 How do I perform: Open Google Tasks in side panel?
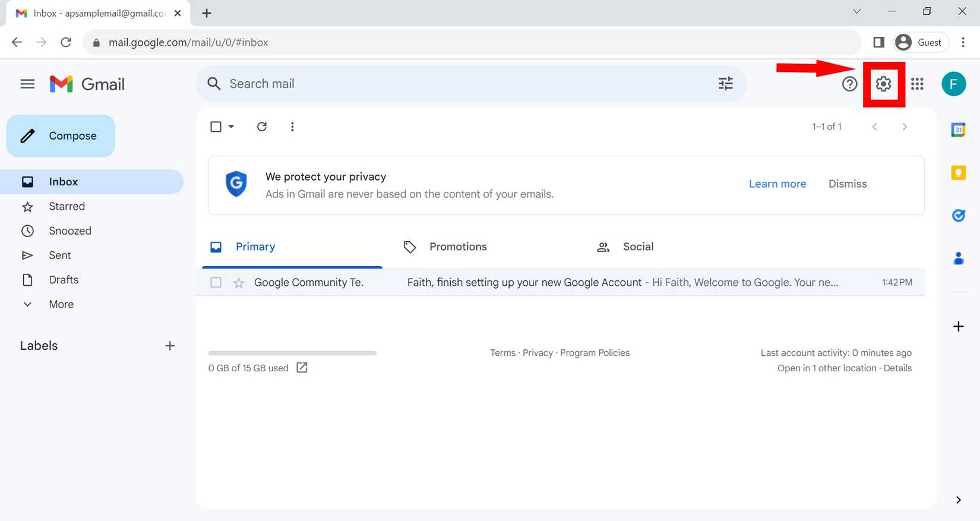tap(958, 216)
